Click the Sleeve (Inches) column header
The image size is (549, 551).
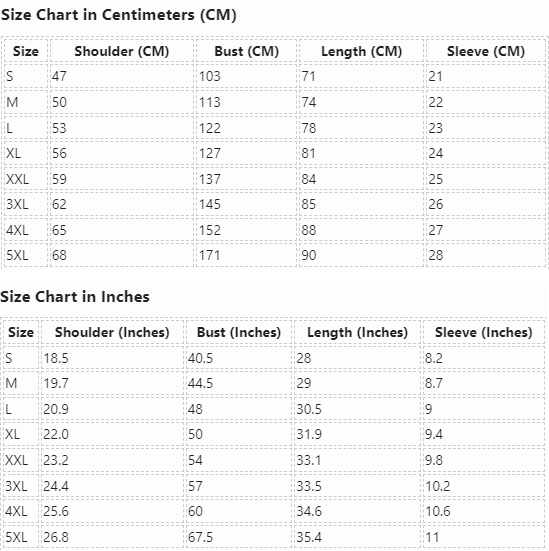484,332
